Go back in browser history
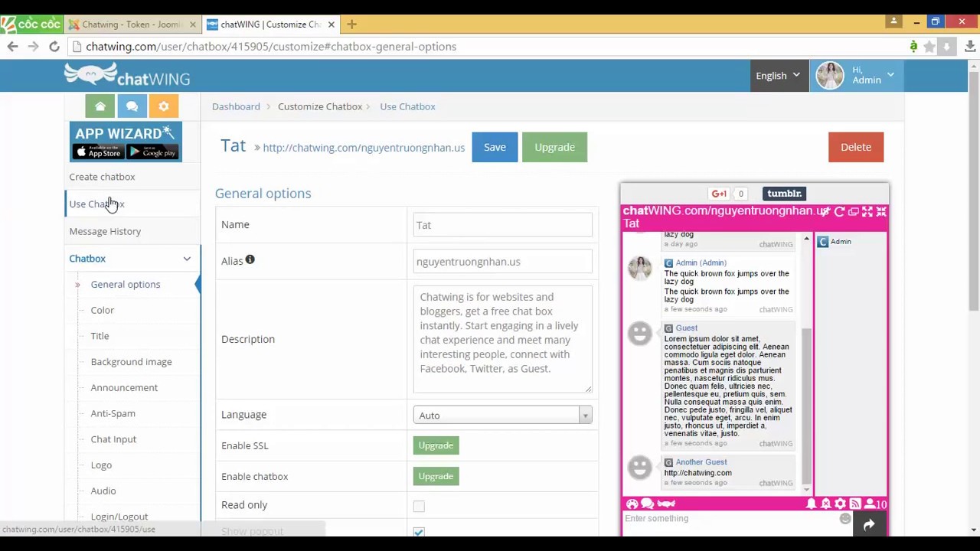The width and height of the screenshot is (980, 551). [12, 47]
